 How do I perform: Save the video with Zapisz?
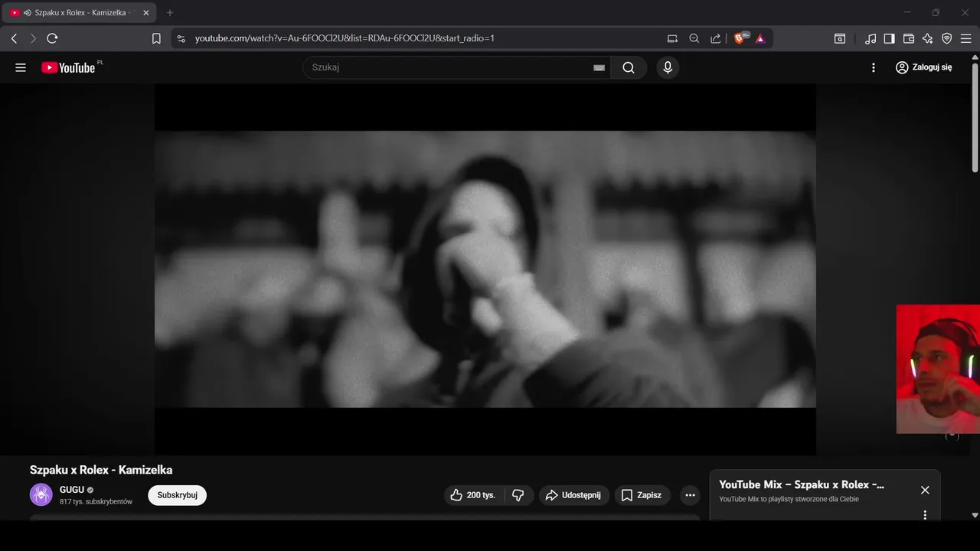pos(642,495)
